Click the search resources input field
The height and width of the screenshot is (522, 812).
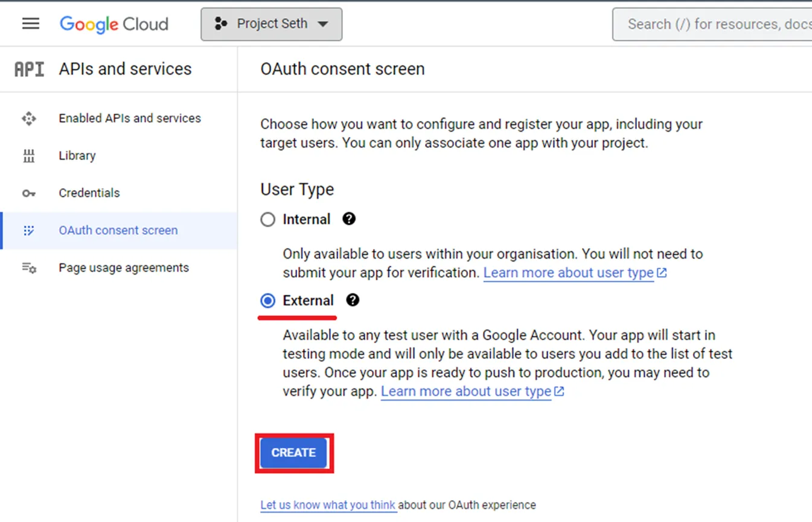coord(712,24)
